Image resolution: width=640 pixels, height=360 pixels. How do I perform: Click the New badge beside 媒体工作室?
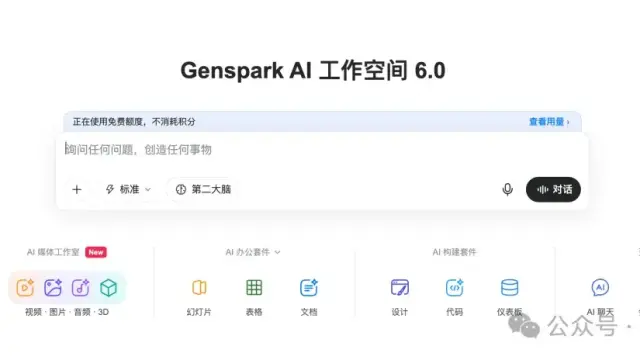click(96, 252)
